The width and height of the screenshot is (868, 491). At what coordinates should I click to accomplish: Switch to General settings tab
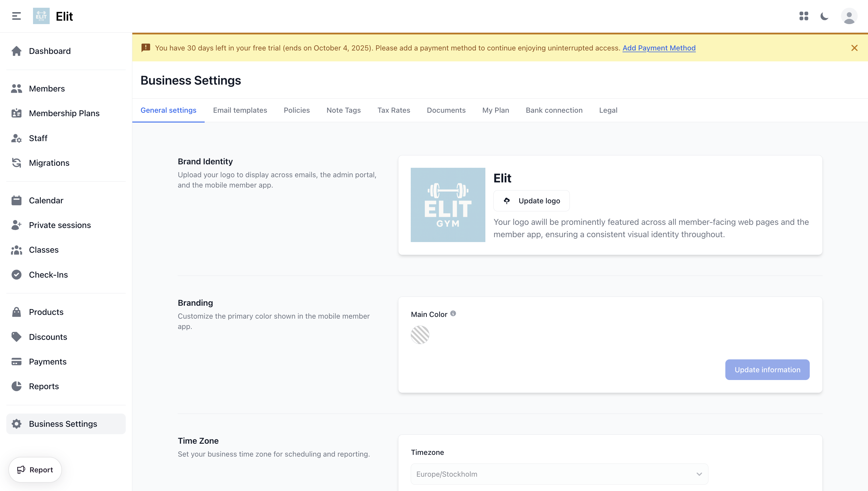168,110
